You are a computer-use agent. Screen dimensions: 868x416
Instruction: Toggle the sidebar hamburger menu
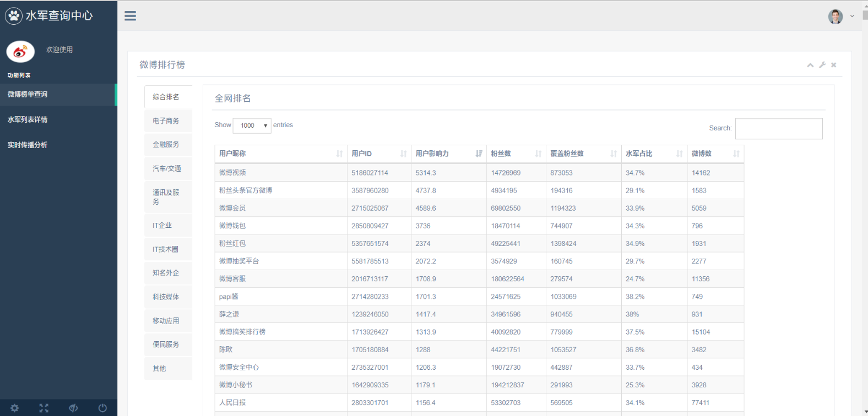[x=130, y=16]
